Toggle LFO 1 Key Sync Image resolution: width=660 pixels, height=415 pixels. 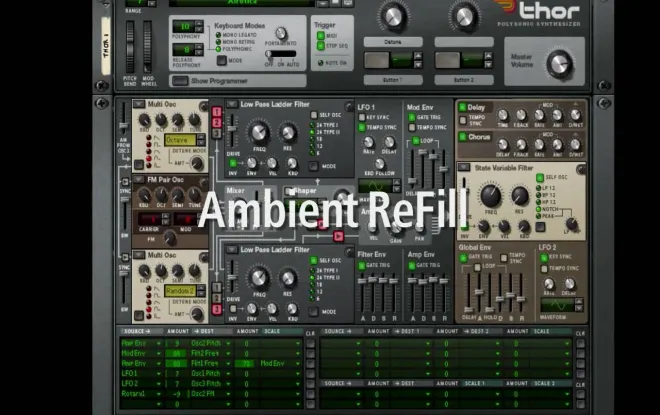pos(362,117)
